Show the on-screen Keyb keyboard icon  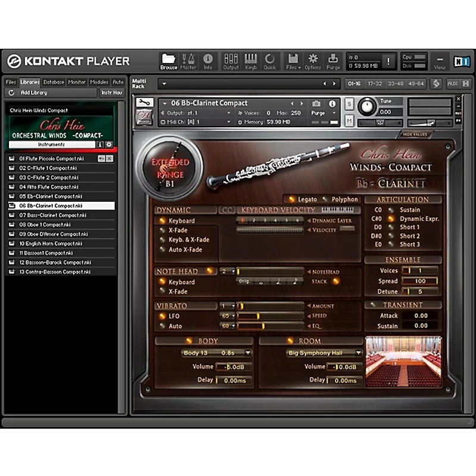(250, 61)
